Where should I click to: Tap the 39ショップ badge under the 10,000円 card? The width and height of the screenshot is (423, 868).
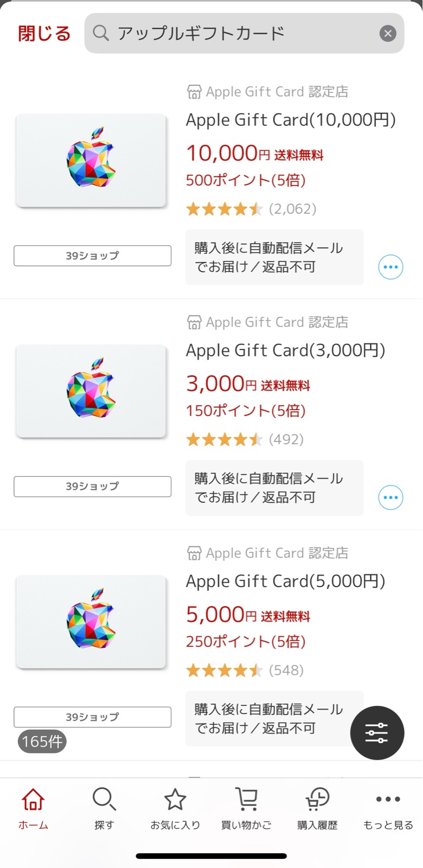point(92,256)
